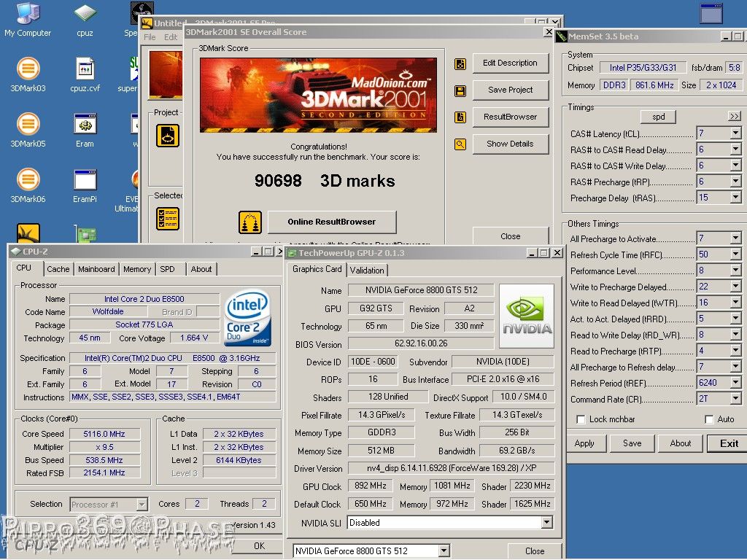The height and width of the screenshot is (560, 747).
Task: Open the RAS# to CAS# Read Delay dropdown
Action: point(735,149)
